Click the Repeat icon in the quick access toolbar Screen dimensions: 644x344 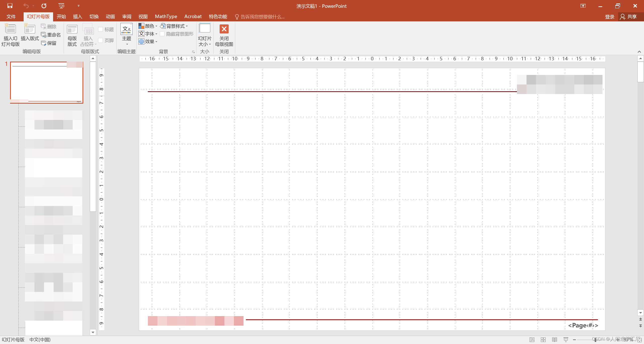tap(44, 6)
